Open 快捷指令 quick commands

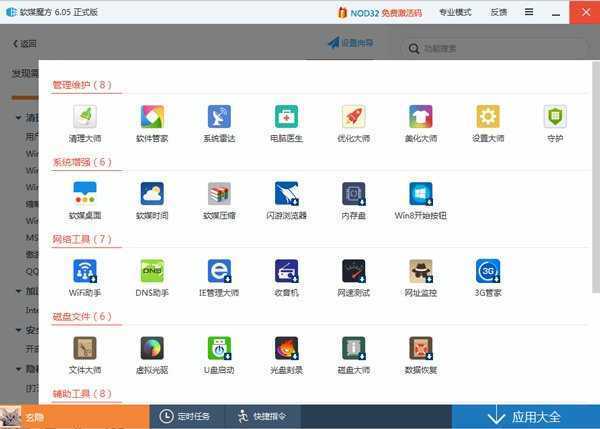[262, 416]
